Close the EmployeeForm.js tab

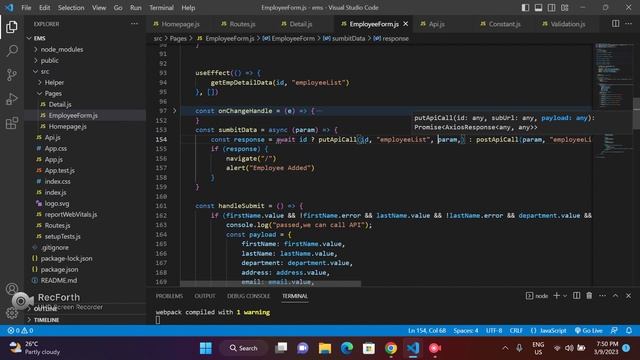(405, 24)
